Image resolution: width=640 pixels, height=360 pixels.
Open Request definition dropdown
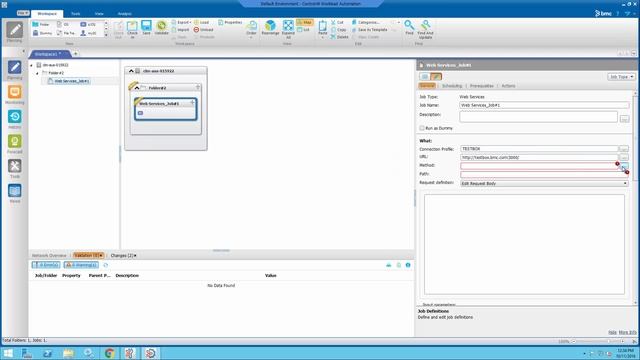point(544,184)
